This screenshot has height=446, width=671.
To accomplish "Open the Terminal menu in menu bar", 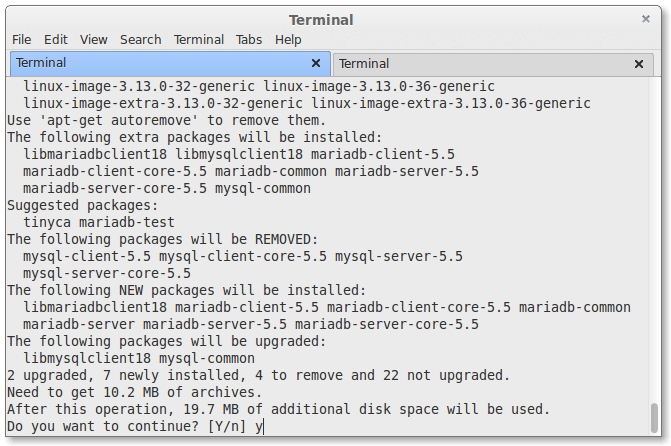I will (198, 40).
